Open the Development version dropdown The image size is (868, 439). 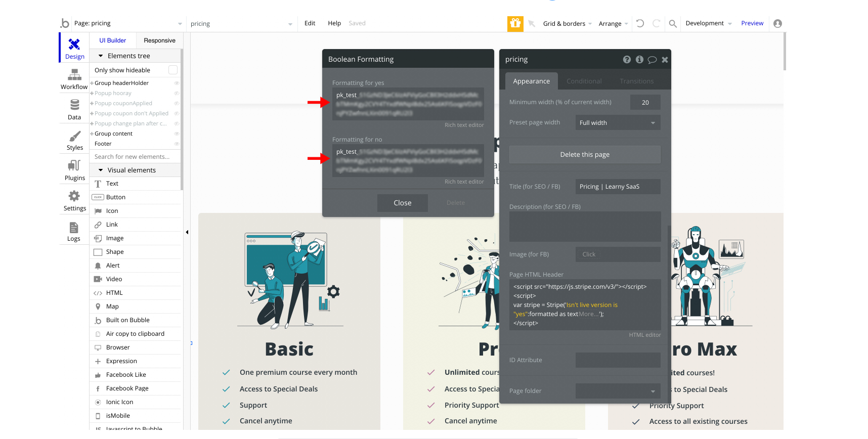[709, 23]
